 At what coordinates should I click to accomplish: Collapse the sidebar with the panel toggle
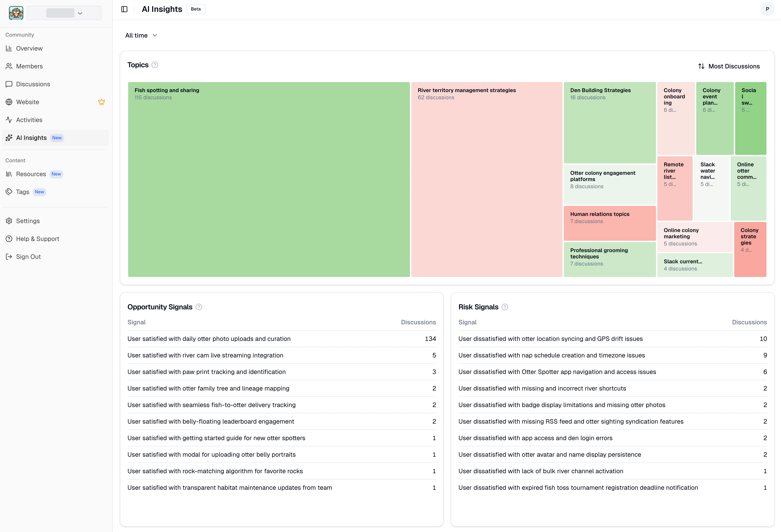pyautogui.click(x=124, y=9)
